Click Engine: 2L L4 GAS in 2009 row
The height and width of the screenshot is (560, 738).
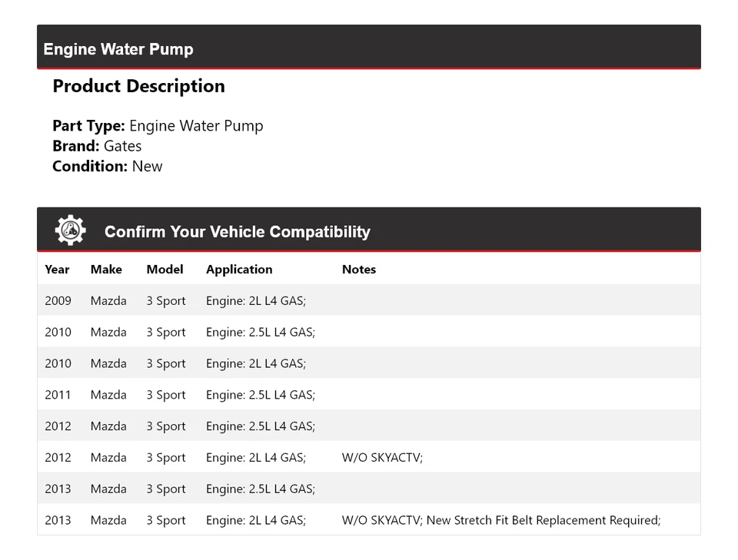click(x=256, y=301)
